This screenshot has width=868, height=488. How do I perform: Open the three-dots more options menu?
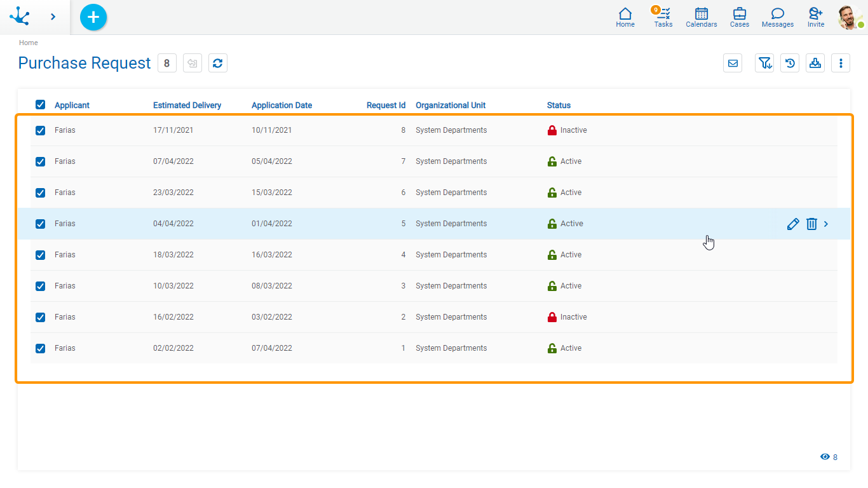coord(841,63)
